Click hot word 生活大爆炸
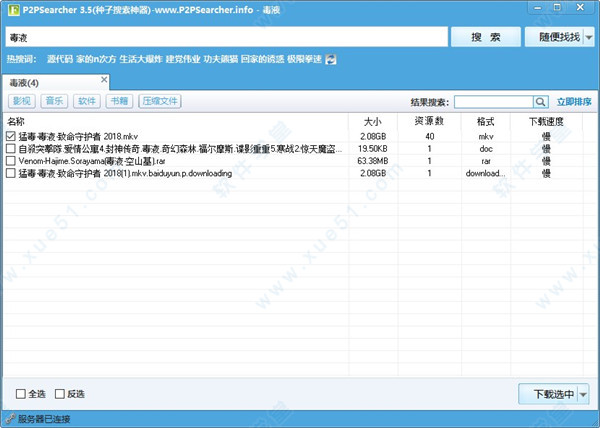Image resolution: width=600 pixels, height=428 pixels. pos(141,59)
